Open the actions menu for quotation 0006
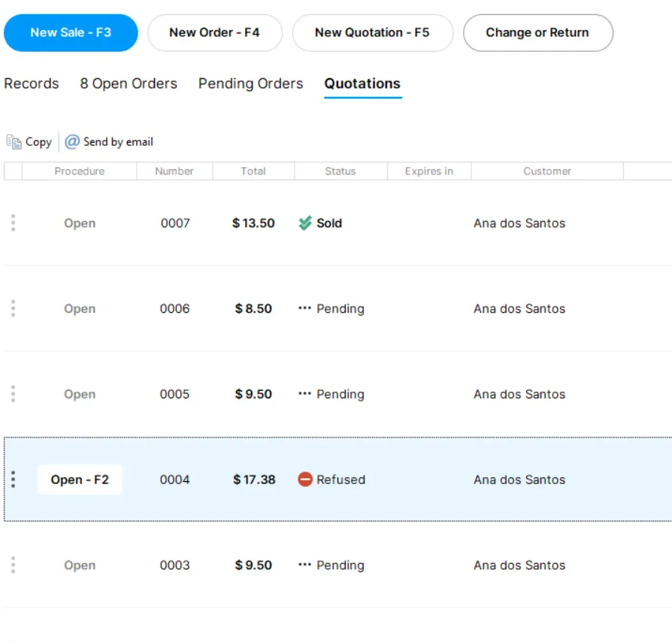Image resolution: width=672 pixels, height=642 pixels. pos(12,308)
